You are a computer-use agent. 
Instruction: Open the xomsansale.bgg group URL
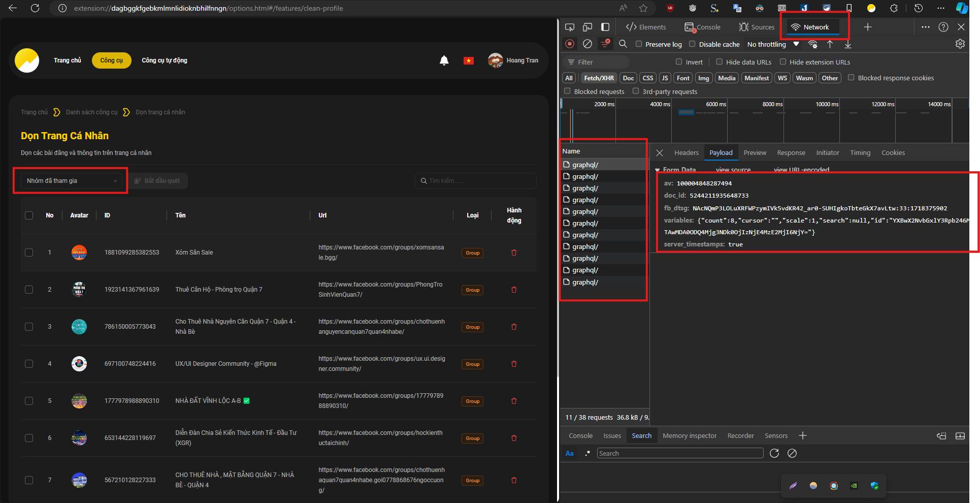[381, 253]
